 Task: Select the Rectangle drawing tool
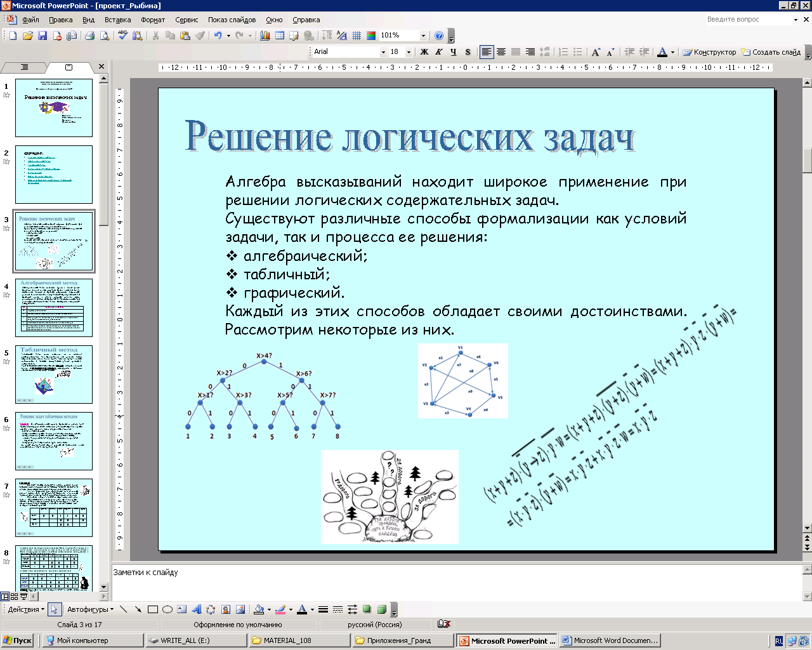153,609
